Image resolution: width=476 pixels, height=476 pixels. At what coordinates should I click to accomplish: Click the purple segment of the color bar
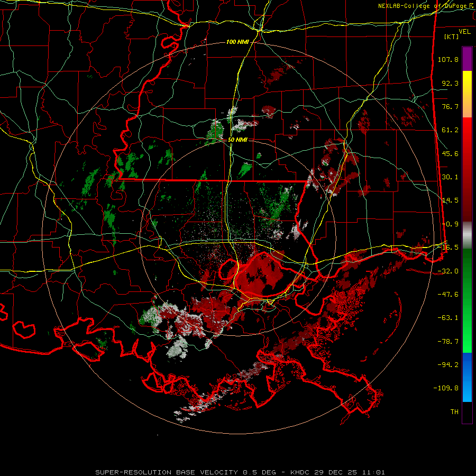(x=467, y=59)
